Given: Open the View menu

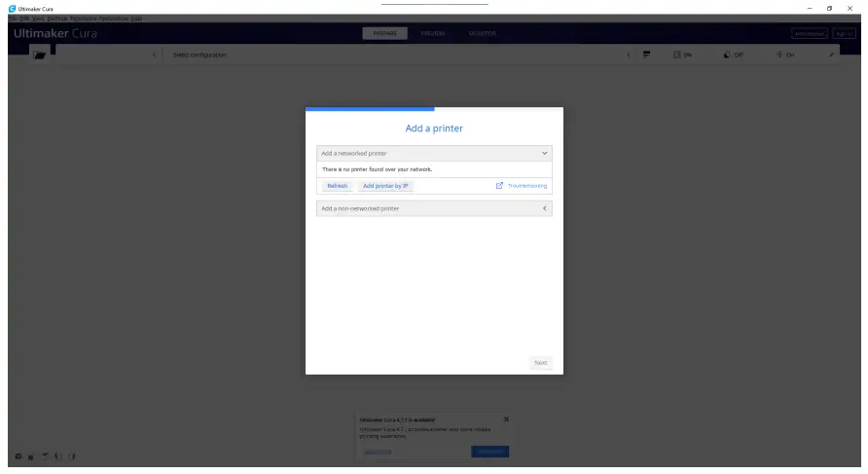Looking at the screenshot, I should [x=38, y=18].
